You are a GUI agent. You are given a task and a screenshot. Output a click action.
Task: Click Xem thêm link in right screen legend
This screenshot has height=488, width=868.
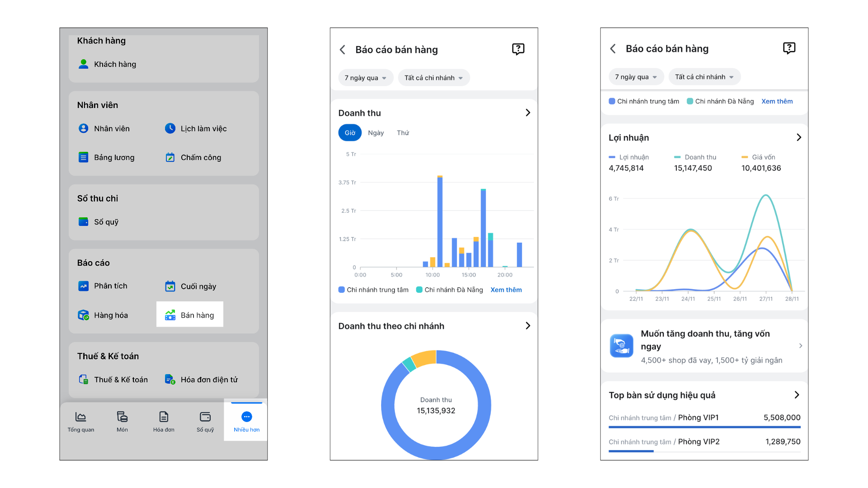(x=777, y=101)
